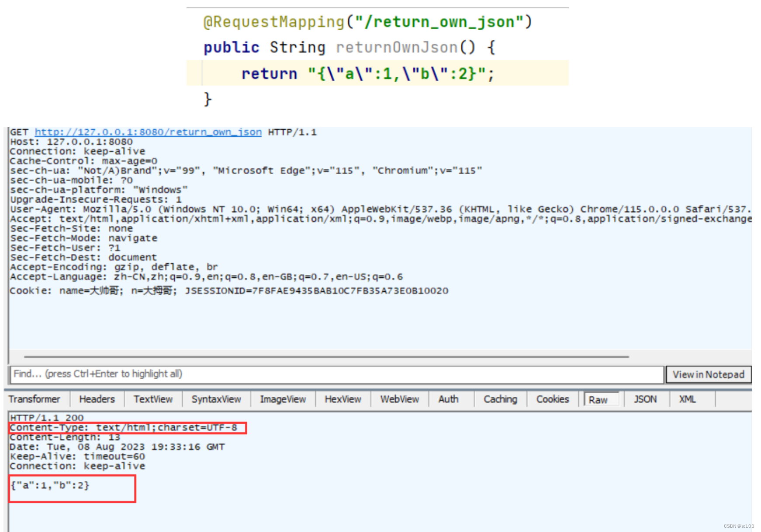Viewport: 761px width, 532px height.
Task: Click the sec-ch-ua-platform header line
Action: [99, 190]
